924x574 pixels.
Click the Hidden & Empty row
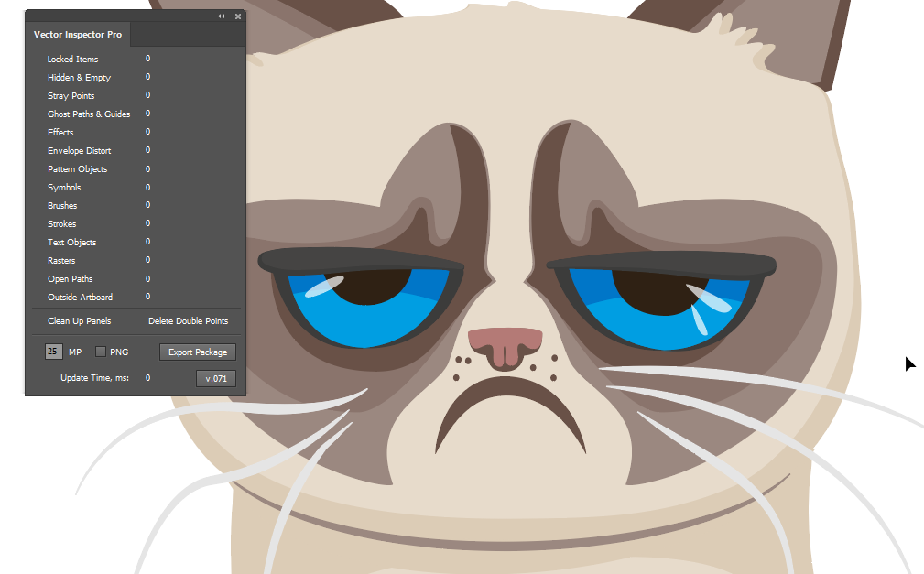point(99,77)
